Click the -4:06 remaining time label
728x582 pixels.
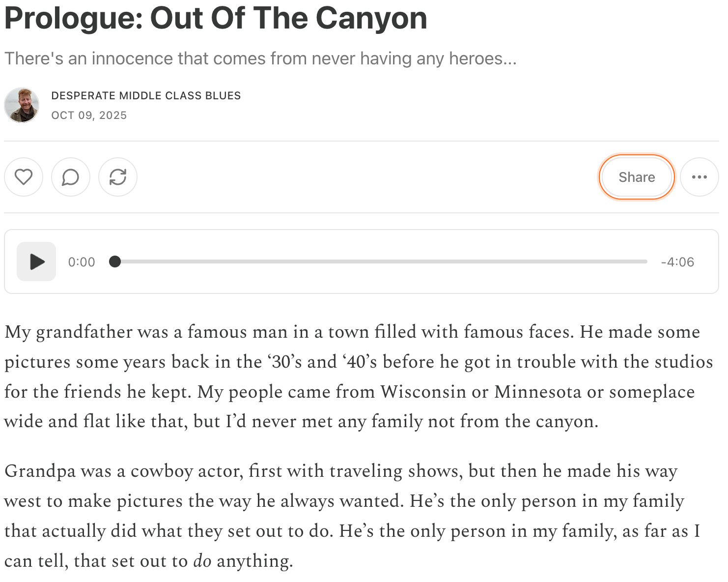(677, 262)
